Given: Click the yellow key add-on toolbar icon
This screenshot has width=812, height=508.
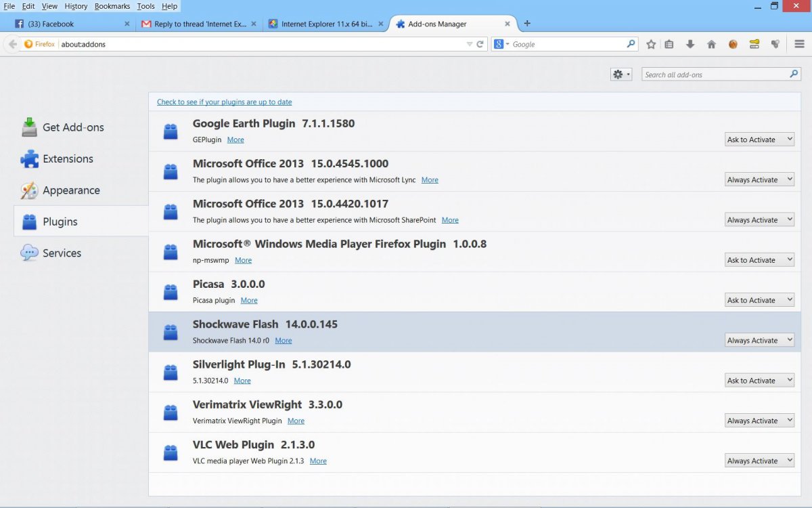Looking at the screenshot, I should pyautogui.click(x=754, y=44).
